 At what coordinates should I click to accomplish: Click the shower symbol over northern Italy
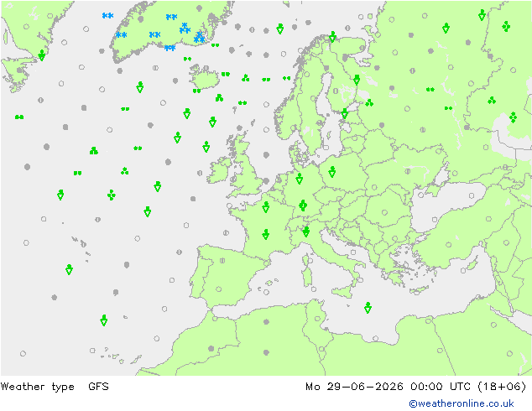point(305,232)
